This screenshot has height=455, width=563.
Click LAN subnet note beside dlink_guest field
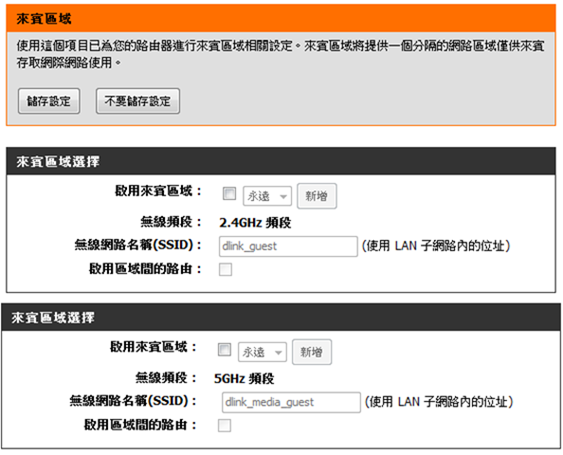(x=436, y=246)
